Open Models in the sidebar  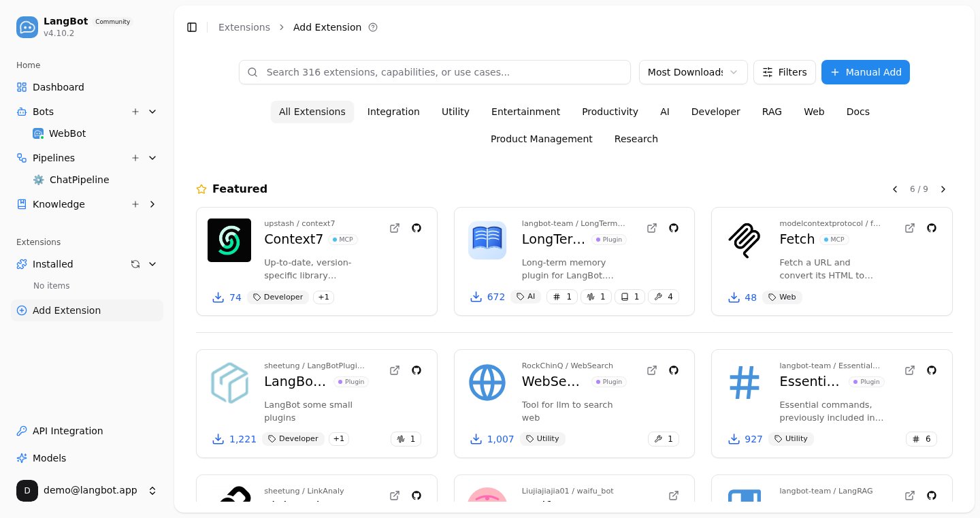tap(87, 458)
